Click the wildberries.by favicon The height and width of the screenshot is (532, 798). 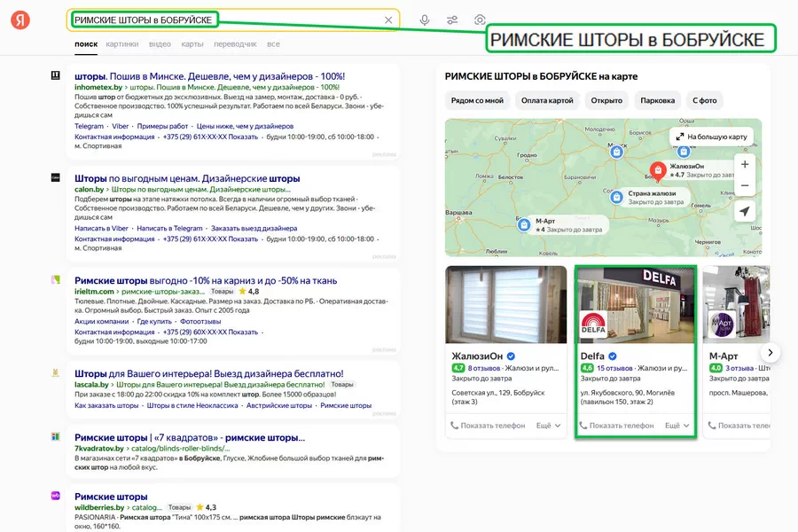pyautogui.click(x=56, y=496)
